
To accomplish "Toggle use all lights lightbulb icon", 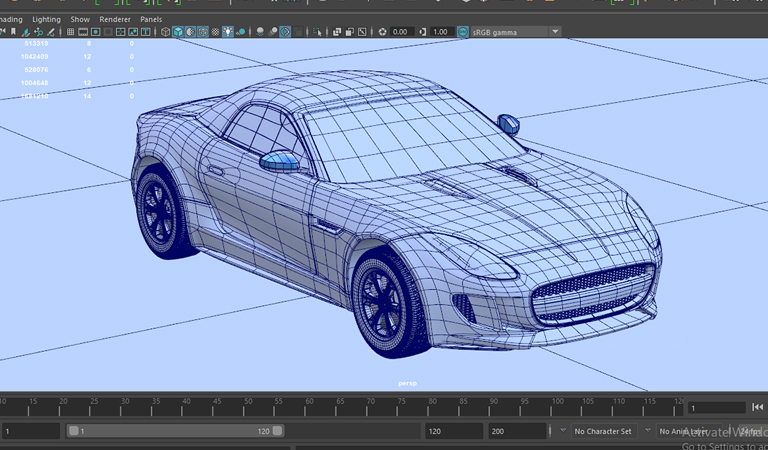I will coord(228,32).
